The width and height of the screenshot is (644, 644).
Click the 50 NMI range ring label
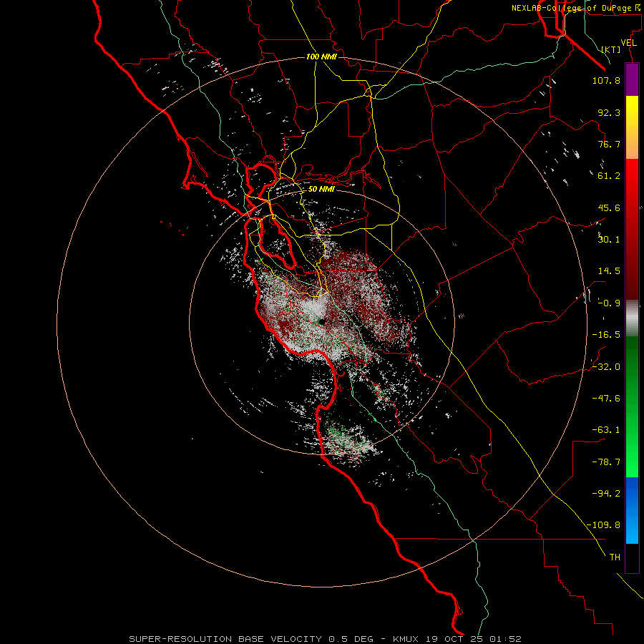click(x=321, y=190)
